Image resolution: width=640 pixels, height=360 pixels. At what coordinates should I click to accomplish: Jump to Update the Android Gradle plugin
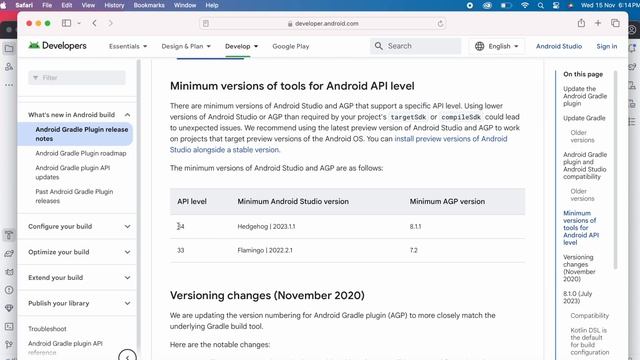coord(585,96)
